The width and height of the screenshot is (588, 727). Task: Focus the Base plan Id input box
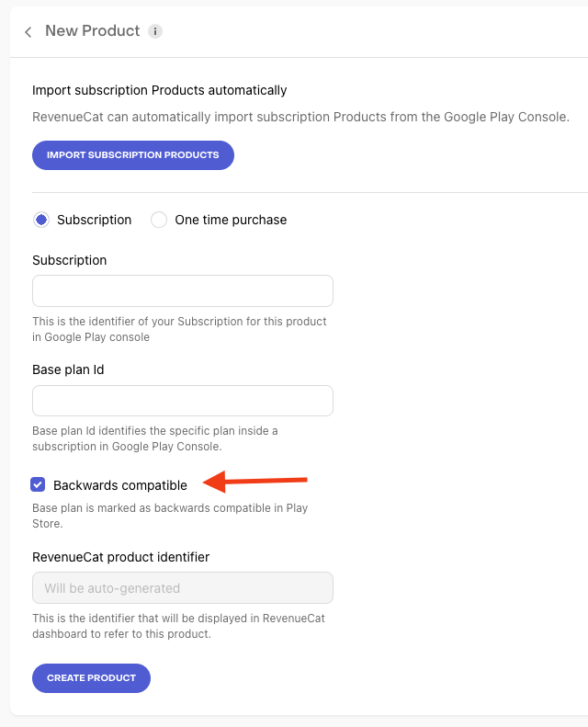click(182, 401)
